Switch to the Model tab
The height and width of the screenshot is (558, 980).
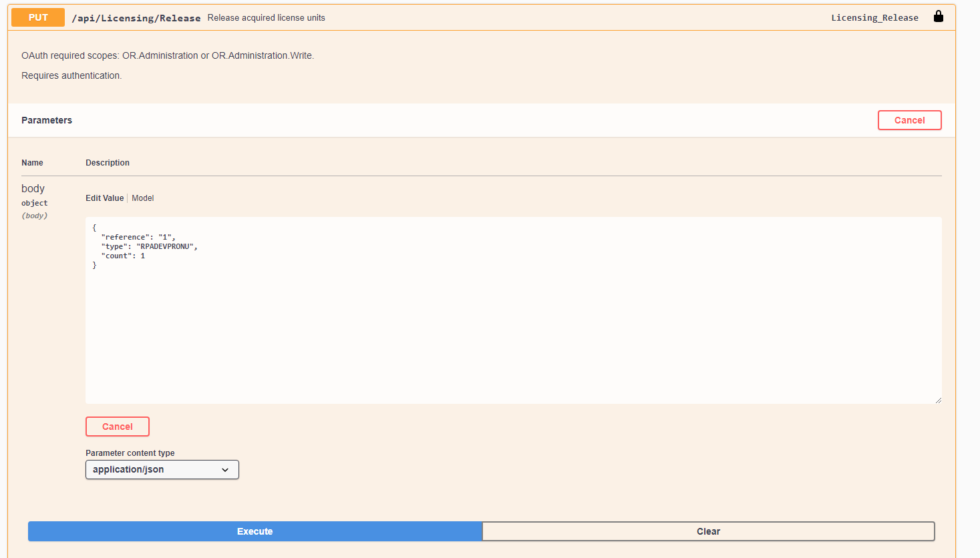pyautogui.click(x=142, y=198)
